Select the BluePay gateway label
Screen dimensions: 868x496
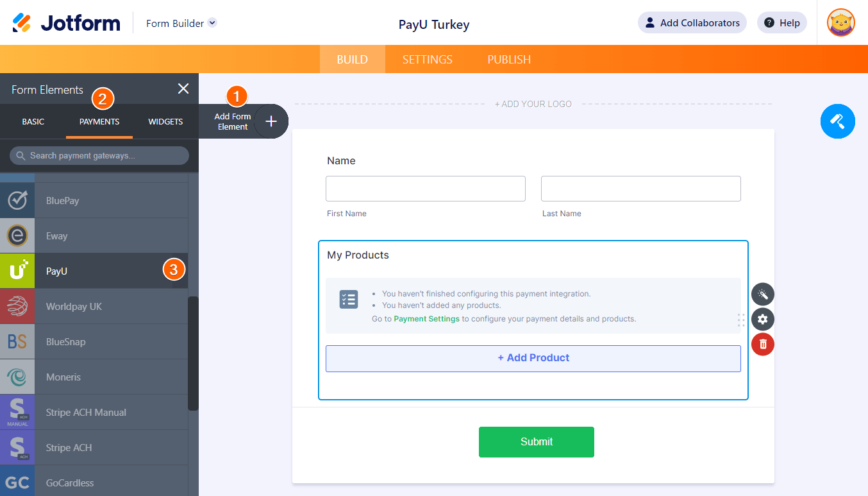click(63, 201)
